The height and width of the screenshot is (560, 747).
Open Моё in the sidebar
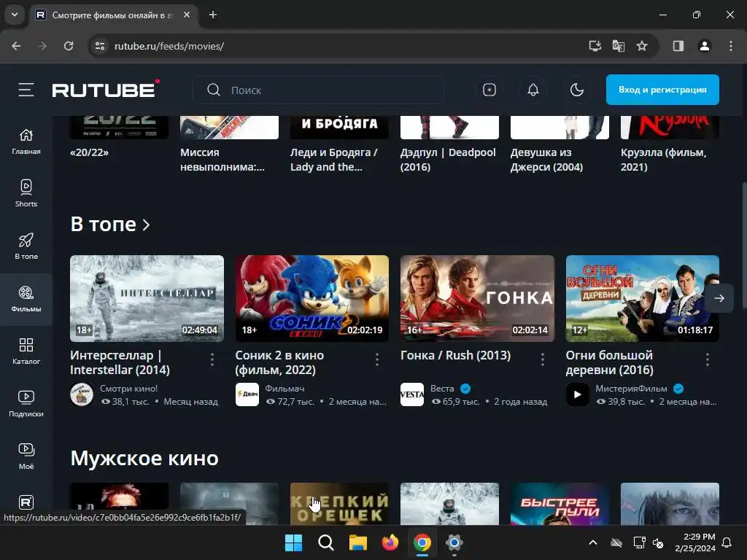[26, 456]
